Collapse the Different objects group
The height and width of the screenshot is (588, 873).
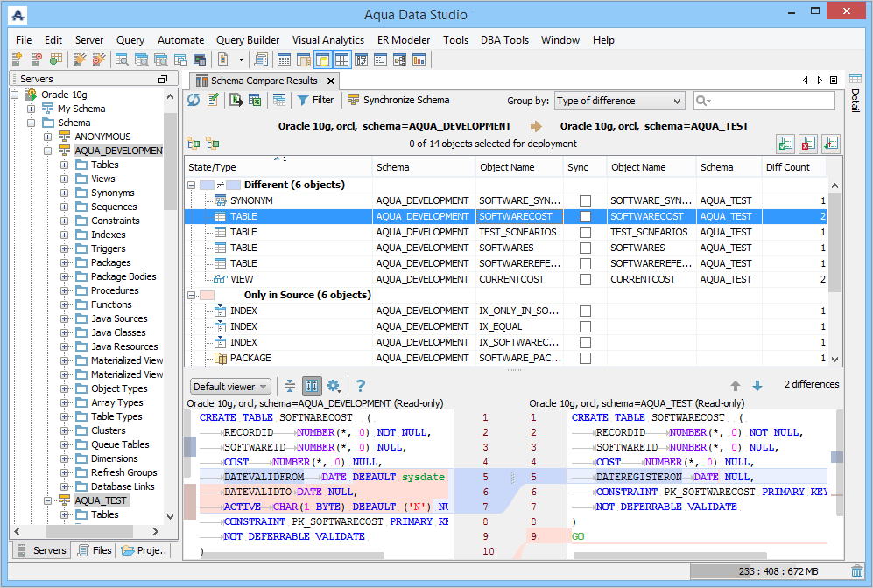coord(192,185)
